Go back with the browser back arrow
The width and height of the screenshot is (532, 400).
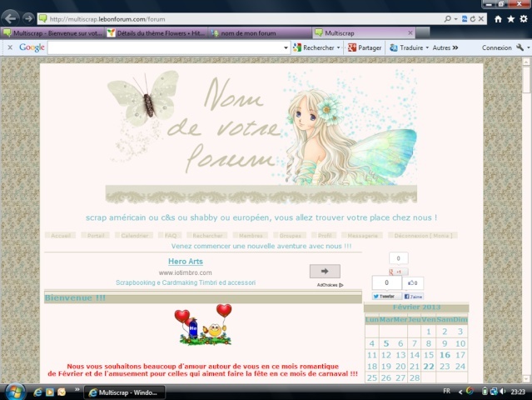pos(11,18)
